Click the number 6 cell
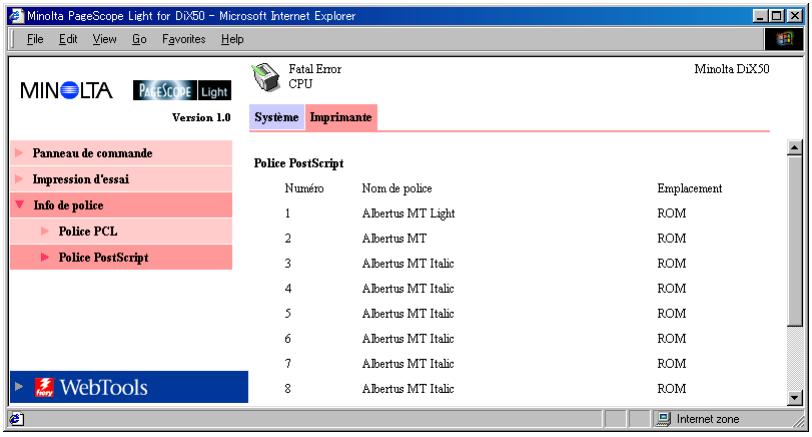The image size is (812, 437). click(288, 339)
